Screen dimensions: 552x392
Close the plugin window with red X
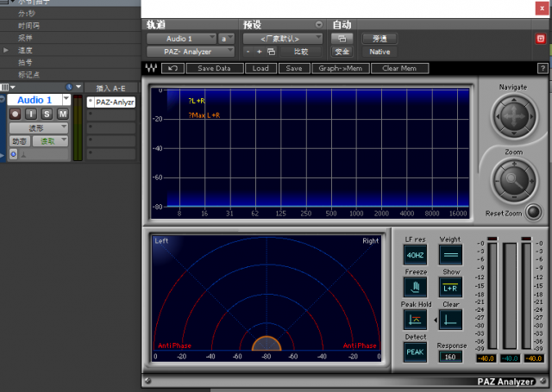542,9
